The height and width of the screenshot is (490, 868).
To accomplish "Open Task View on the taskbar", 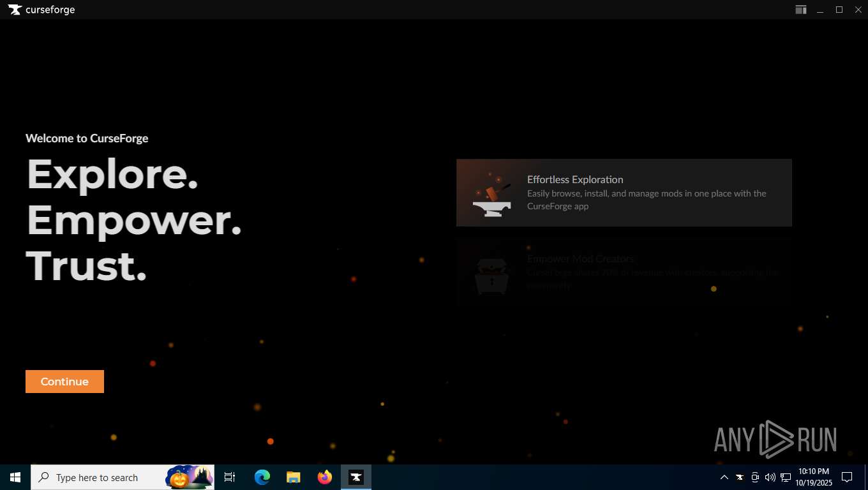I will pos(230,477).
